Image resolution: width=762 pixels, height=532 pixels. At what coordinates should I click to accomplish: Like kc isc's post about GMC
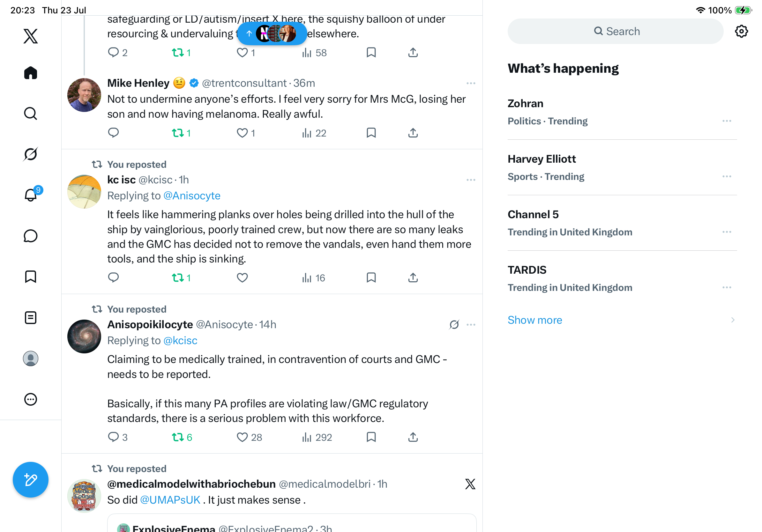click(x=242, y=277)
